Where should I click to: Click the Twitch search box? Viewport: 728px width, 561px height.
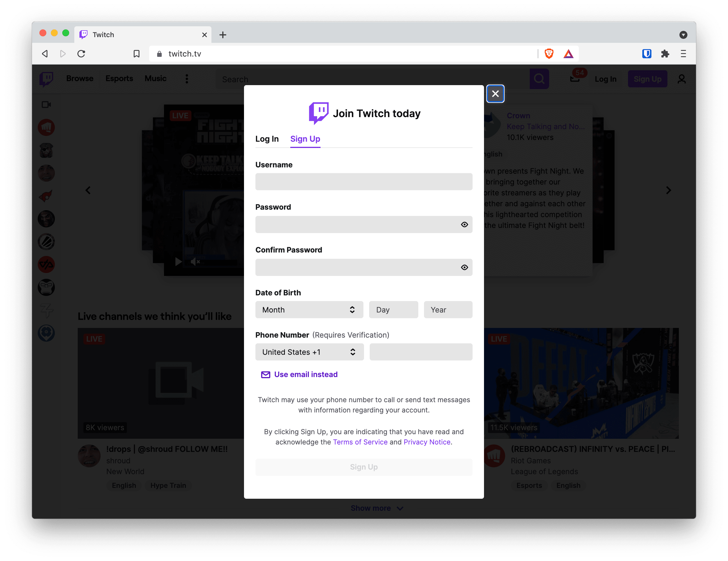click(372, 79)
